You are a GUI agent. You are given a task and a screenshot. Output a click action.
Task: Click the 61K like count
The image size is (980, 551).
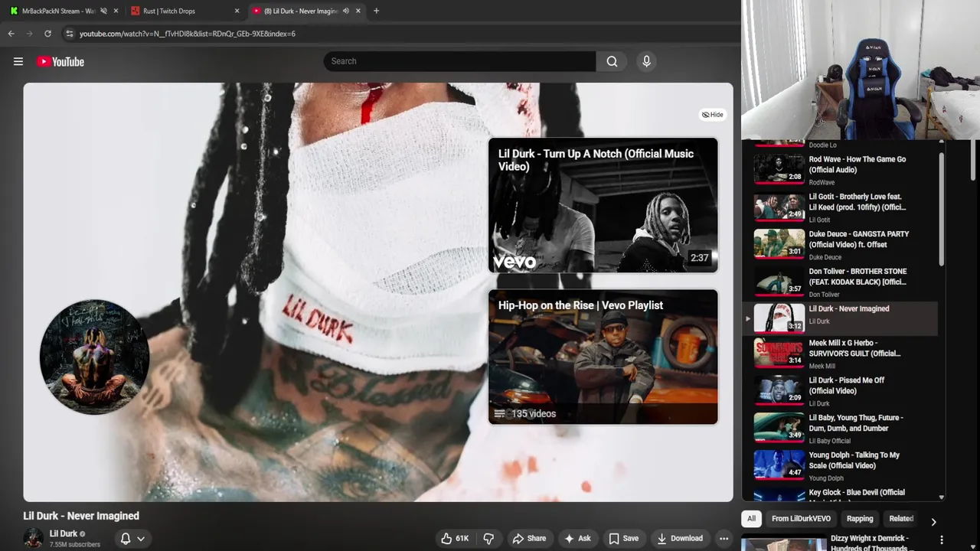click(462, 538)
